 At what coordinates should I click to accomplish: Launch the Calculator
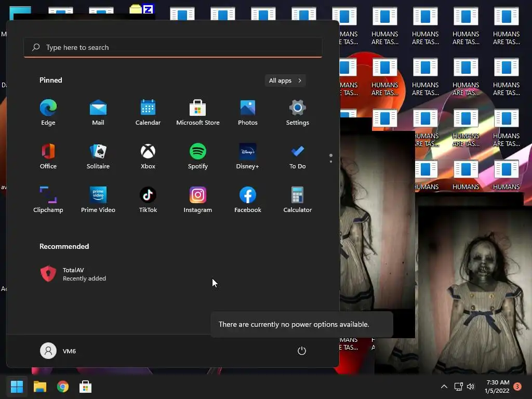298,200
